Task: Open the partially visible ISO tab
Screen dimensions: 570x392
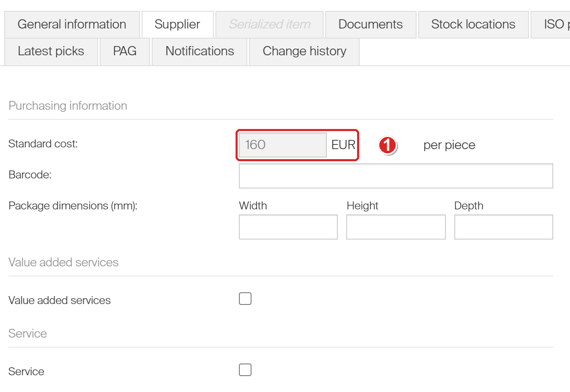Action: tap(551, 24)
